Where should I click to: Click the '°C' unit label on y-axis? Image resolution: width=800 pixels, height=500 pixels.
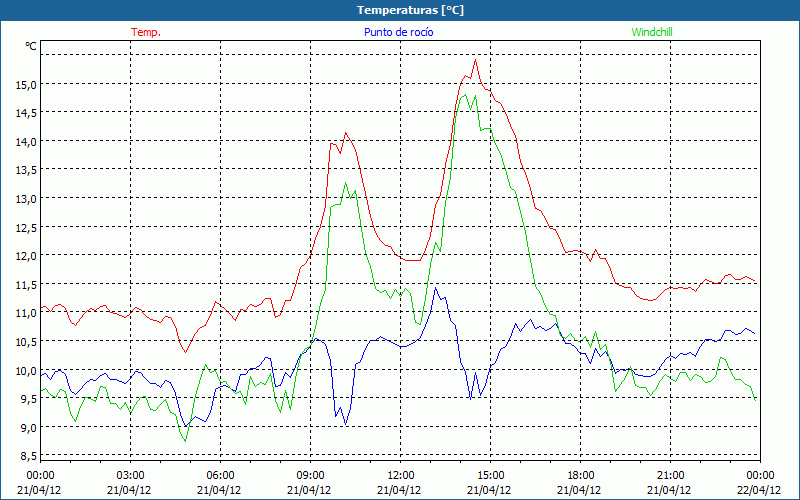click(31, 46)
